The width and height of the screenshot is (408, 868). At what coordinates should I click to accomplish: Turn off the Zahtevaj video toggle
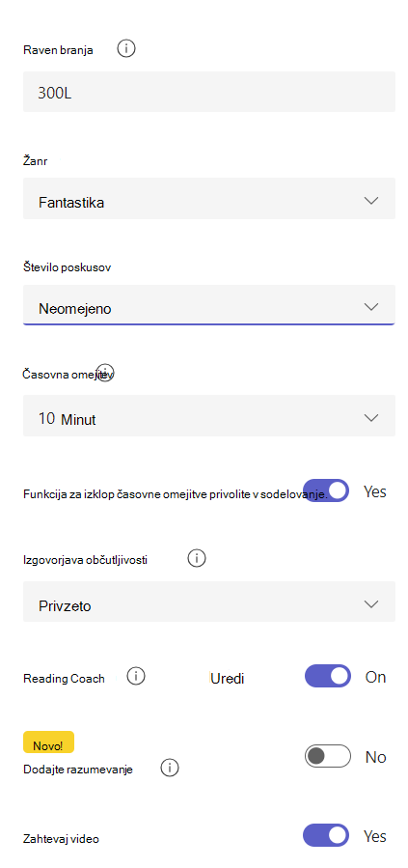tap(326, 835)
